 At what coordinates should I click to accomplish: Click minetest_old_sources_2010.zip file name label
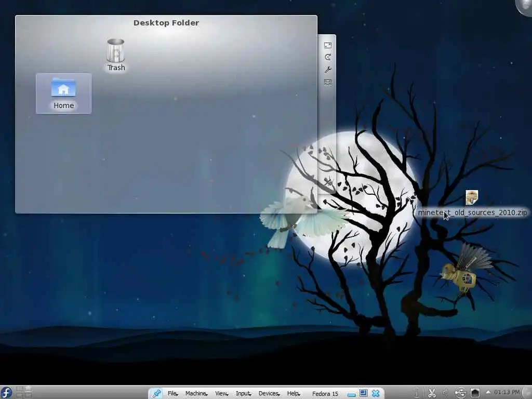tap(472, 212)
